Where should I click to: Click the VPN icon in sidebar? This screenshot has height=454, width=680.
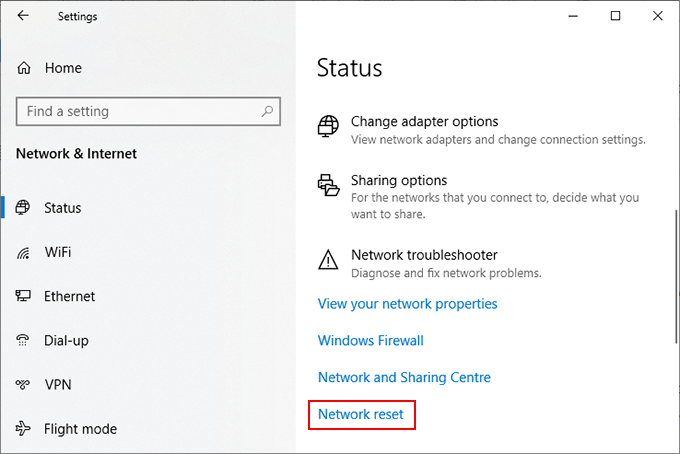pyautogui.click(x=24, y=384)
